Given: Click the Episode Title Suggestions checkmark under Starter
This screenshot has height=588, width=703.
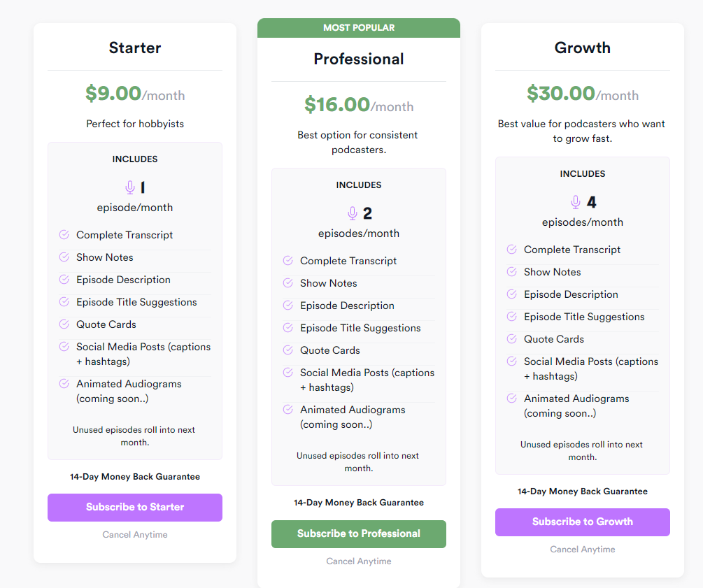Looking at the screenshot, I should (64, 301).
